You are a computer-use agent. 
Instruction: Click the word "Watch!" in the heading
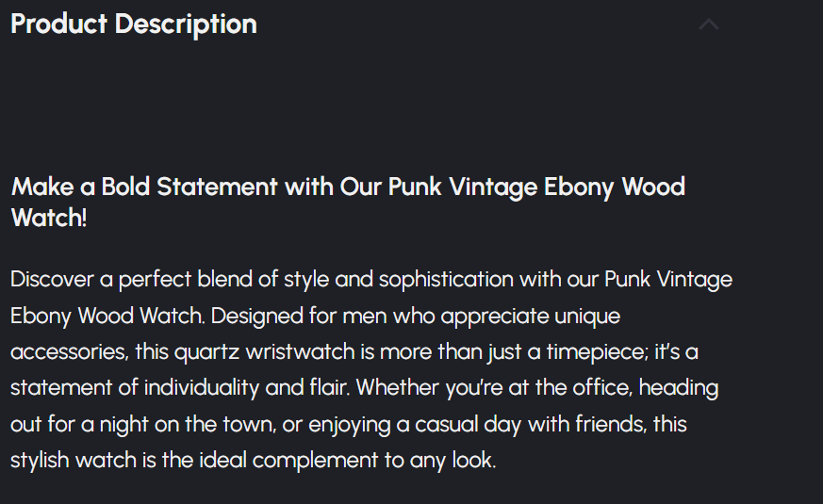48,219
